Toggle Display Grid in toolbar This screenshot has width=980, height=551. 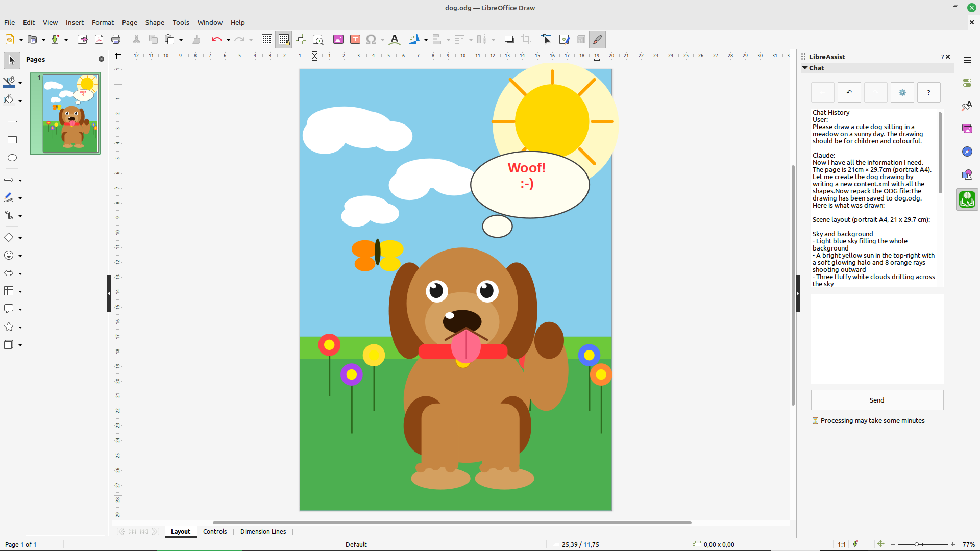(266, 39)
